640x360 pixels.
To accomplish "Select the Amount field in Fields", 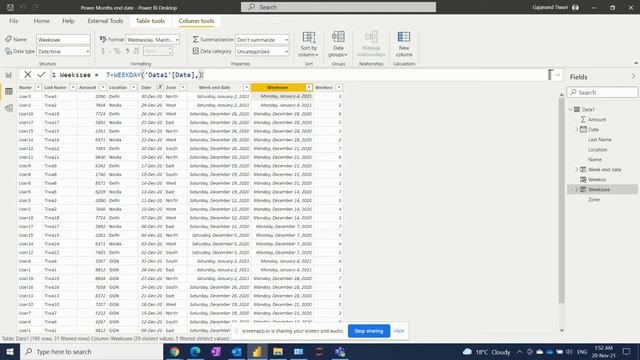I will [597, 119].
